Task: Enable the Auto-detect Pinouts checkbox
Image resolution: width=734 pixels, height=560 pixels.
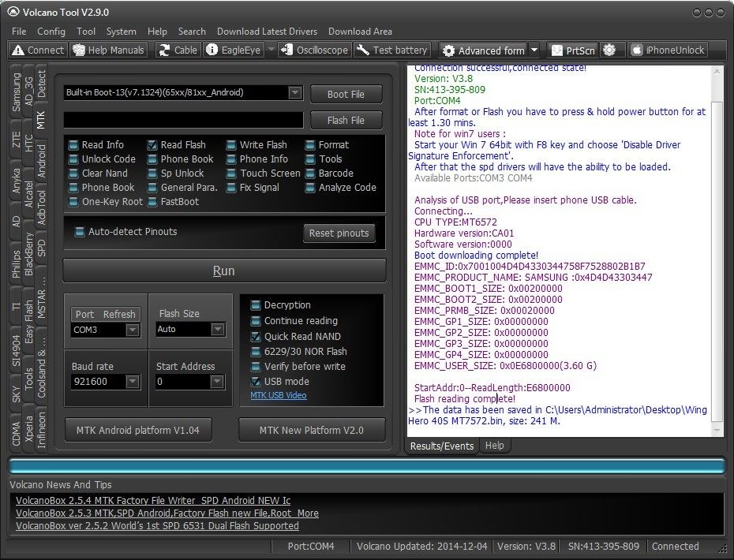Action: pos(79,232)
